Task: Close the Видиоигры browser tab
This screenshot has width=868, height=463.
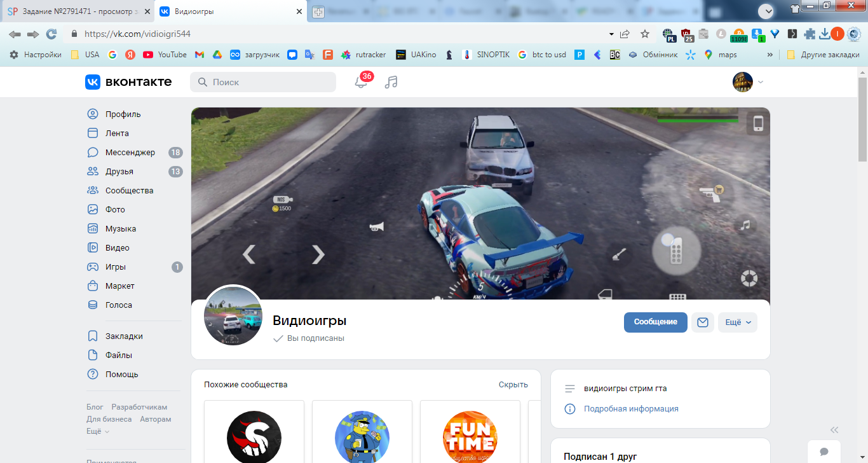Action: pos(299,11)
